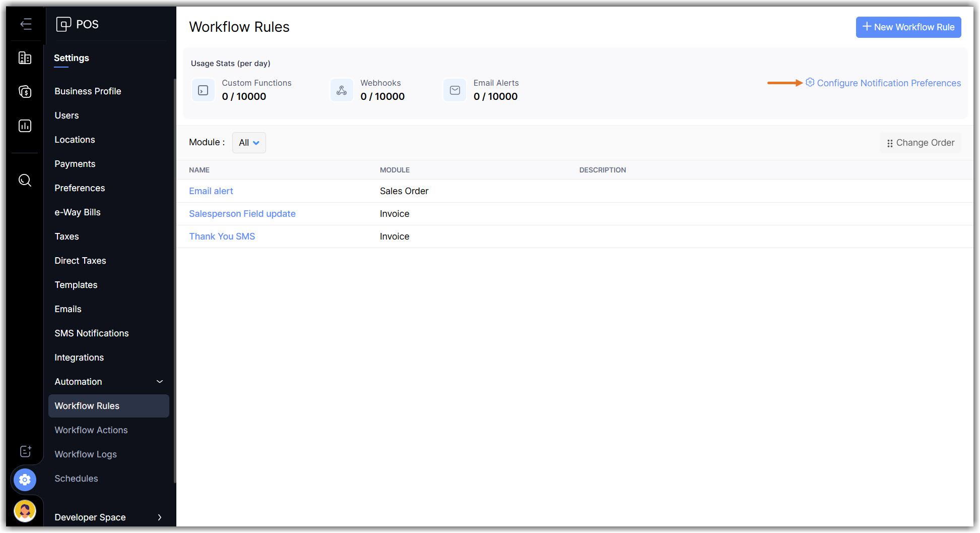This screenshot has height=533, width=980.
Task: Click the Email Alerts envelope icon
Action: [x=454, y=90]
